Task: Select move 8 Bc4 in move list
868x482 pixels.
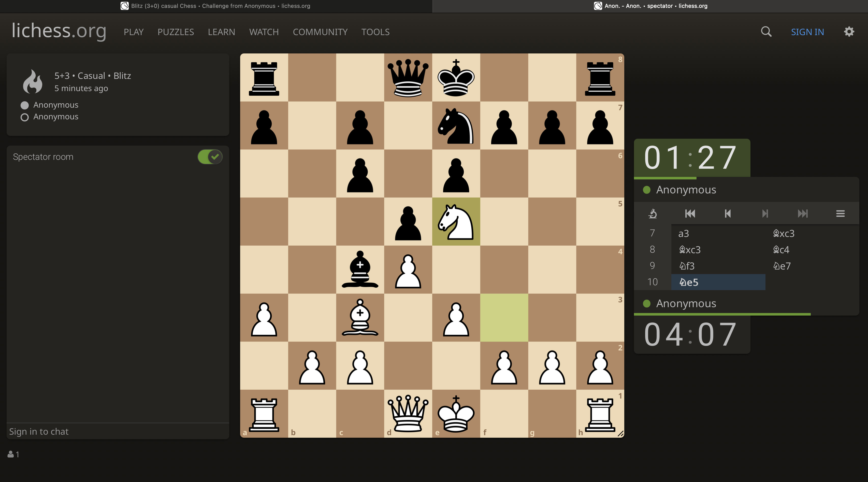Action: point(812,249)
